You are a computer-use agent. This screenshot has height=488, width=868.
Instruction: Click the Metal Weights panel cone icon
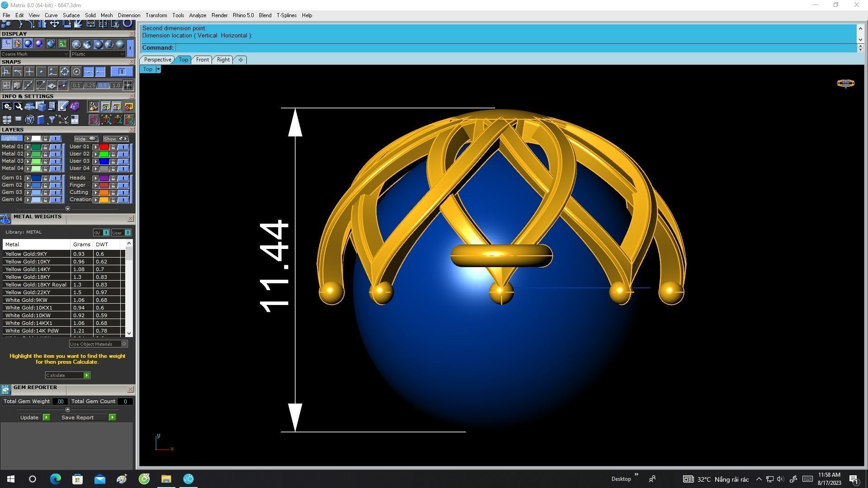point(5,219)
